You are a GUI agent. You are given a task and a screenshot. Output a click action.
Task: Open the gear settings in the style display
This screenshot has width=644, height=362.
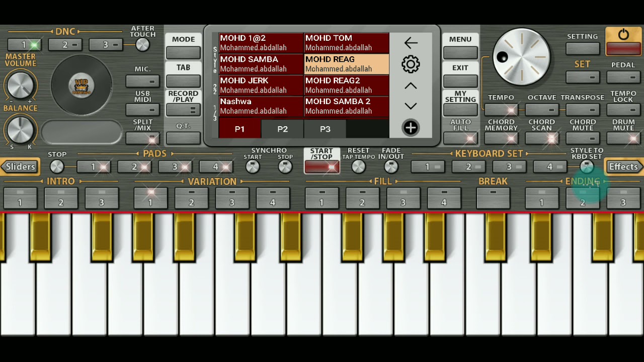[x=411, y=64]
